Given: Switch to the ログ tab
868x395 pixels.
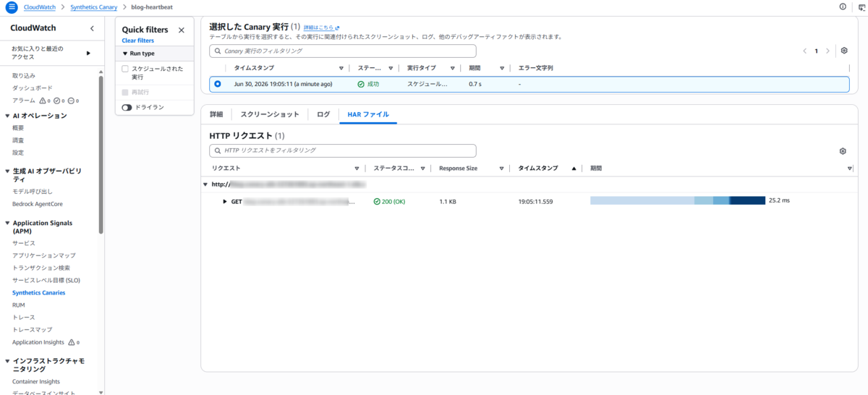Looking at the screenshot, I should coord(323,114).
